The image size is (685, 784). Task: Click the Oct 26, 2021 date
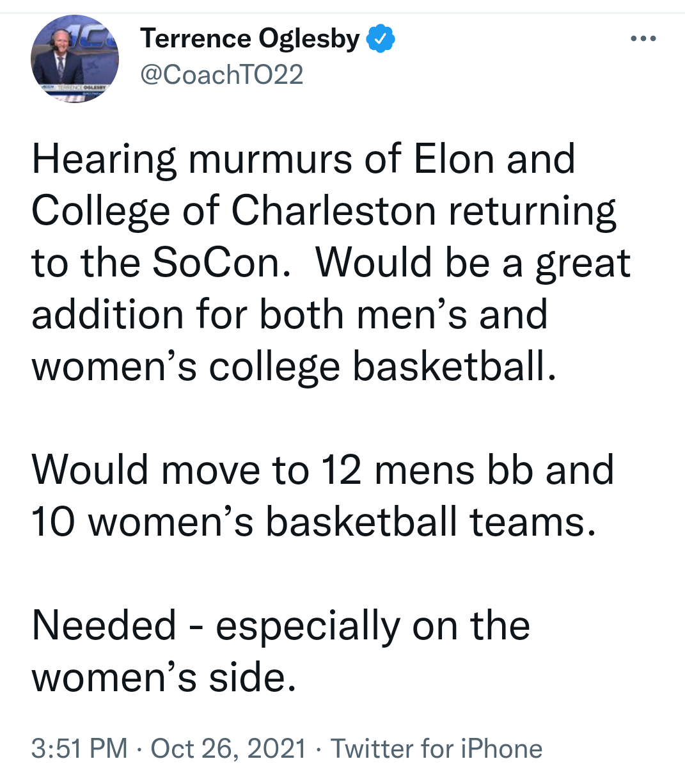(228, 748)
